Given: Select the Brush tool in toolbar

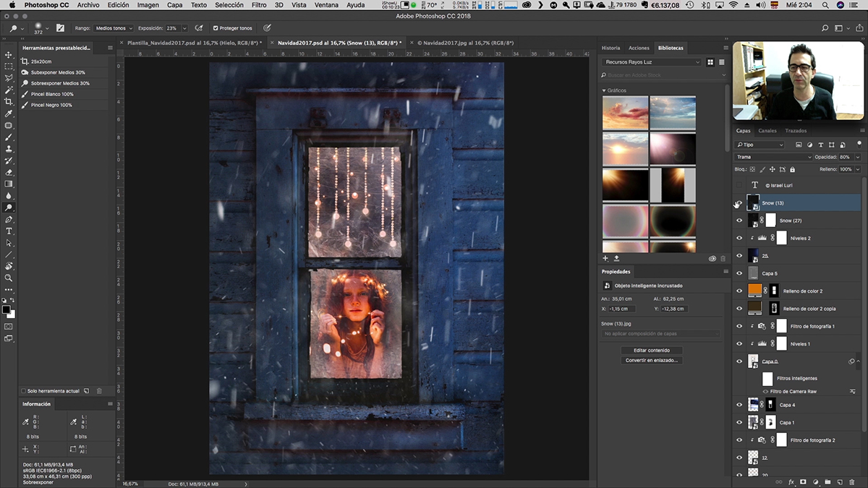Looking at the screenshot, I should click(x=9, y=137).
